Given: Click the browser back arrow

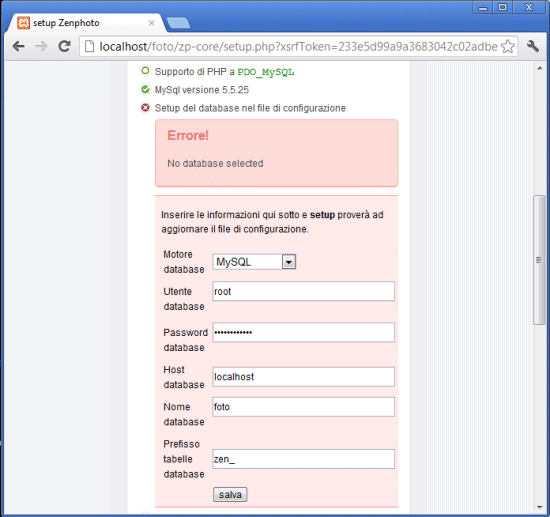Looking at the screenshot, I should pos(18,46).
